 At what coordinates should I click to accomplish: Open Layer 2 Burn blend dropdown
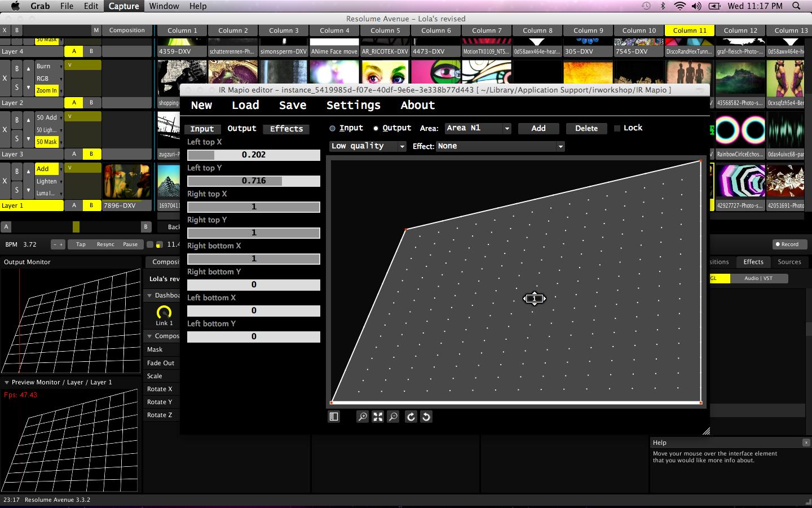point(50,66)
